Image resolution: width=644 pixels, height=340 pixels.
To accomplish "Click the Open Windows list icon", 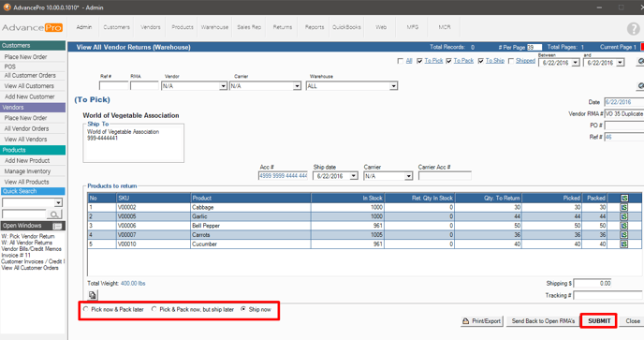I will click(57, 226).
